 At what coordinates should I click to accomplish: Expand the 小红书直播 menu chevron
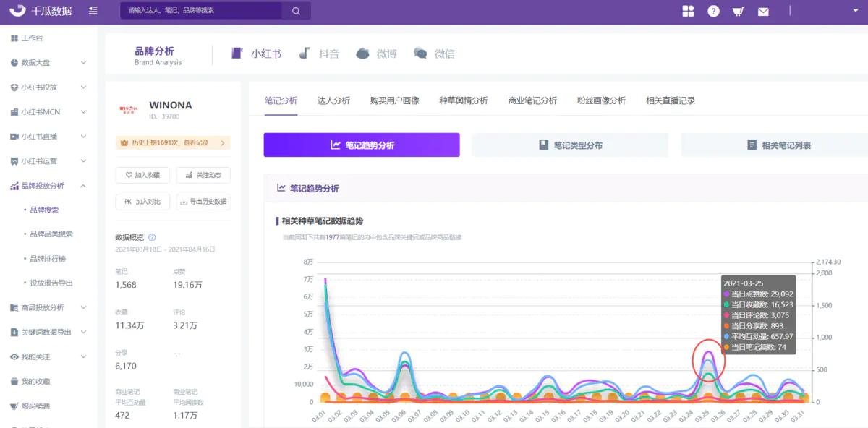pos(83,137)
